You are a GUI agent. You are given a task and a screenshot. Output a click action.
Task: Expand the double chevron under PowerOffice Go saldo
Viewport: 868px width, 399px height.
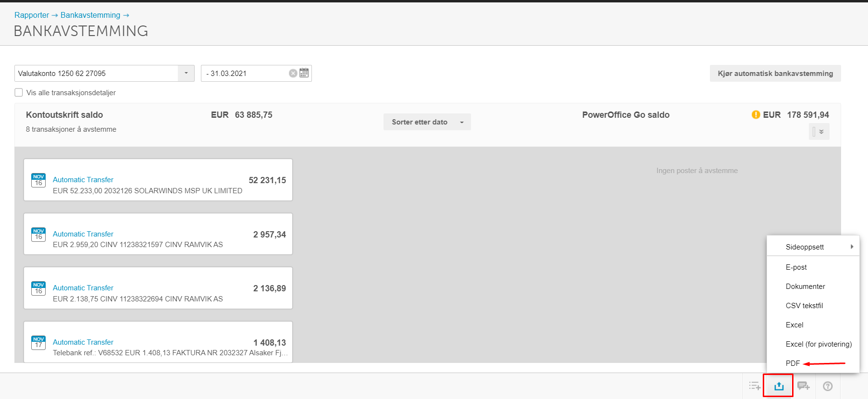click(x=819, y=132)
